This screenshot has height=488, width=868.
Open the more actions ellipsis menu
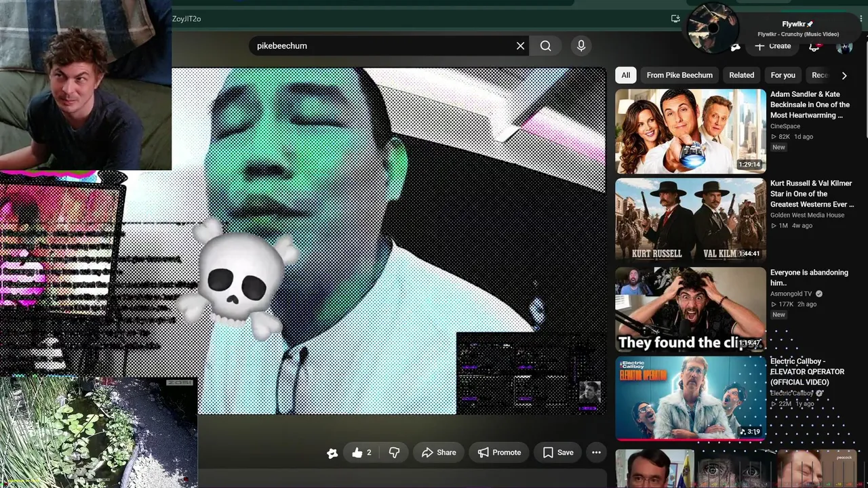tap(596, 453)
